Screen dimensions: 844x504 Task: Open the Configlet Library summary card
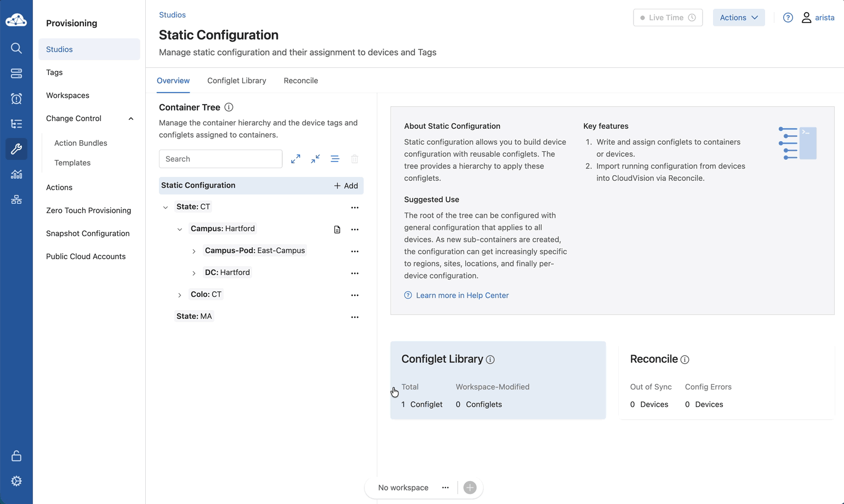[x=498, y=380]
